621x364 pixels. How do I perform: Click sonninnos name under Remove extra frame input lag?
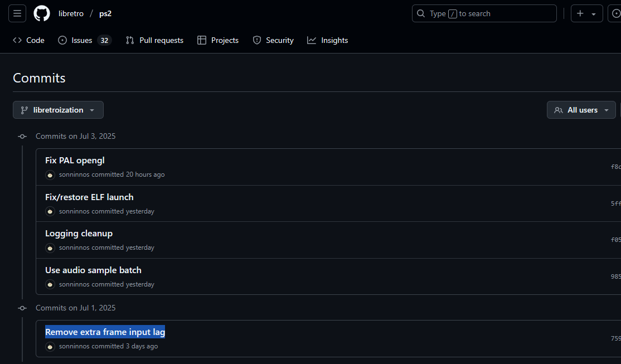click(x=74, y=346)
